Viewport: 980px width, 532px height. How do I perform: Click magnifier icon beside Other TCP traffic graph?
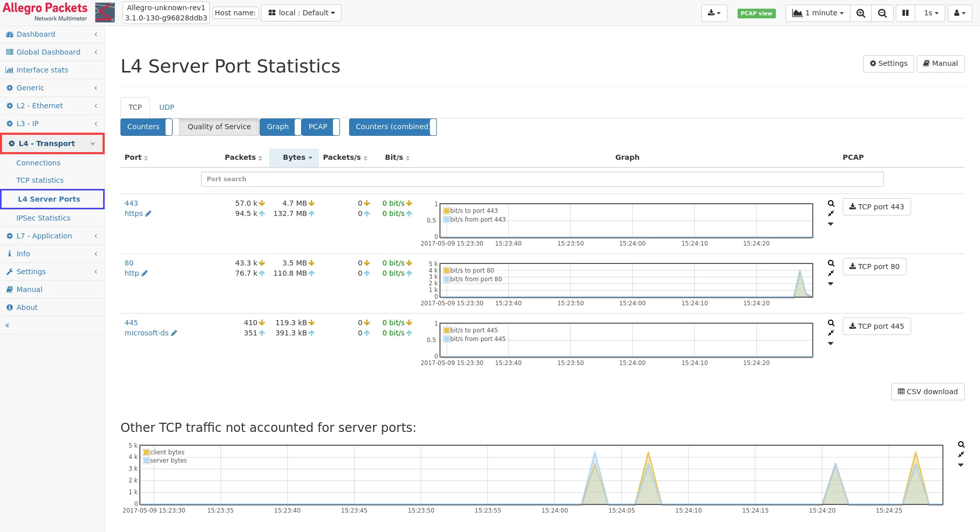pyautogui.click(x=961, y=445)
